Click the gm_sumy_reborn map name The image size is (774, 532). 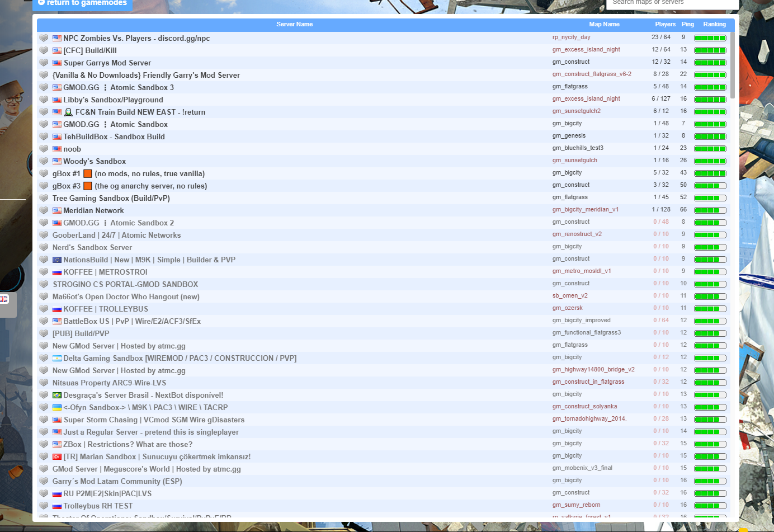[x=577, y=505]
